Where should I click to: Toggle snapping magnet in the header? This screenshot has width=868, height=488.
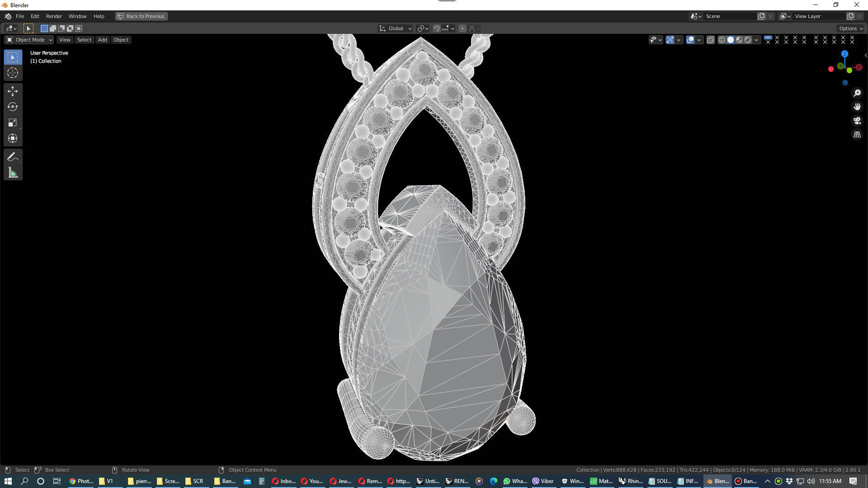point(436,28)
